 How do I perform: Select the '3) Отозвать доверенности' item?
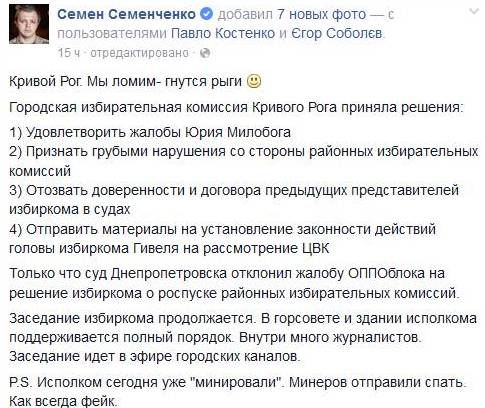tap(234, 200)
